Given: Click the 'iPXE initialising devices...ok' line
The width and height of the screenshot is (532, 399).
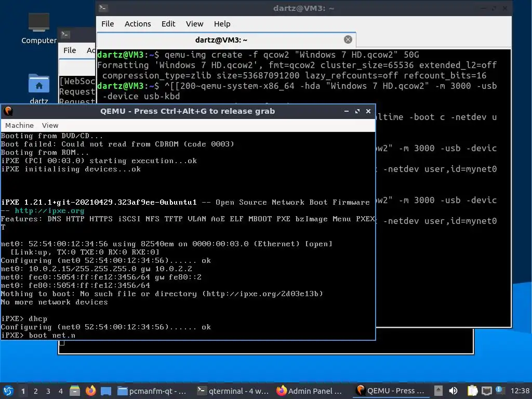Looking at the screenshot, I should (71, 169).
